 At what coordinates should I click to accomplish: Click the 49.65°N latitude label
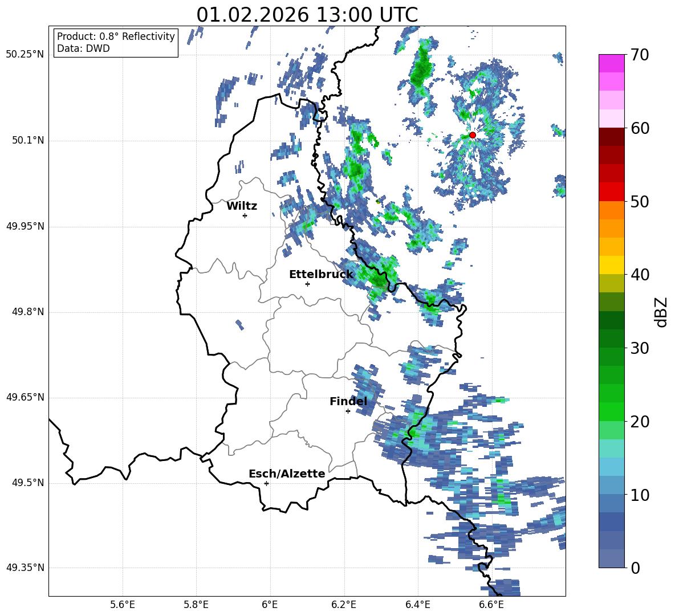coord(25,398)
